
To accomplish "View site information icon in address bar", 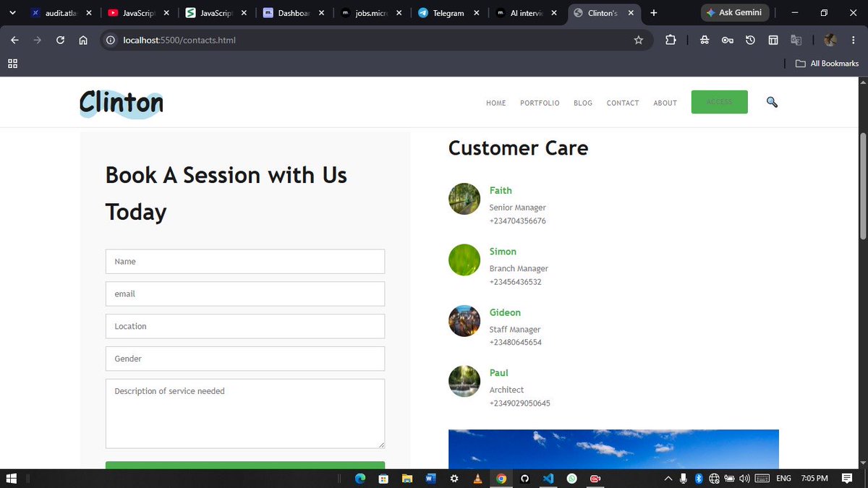I will click(x=111, y=40).
